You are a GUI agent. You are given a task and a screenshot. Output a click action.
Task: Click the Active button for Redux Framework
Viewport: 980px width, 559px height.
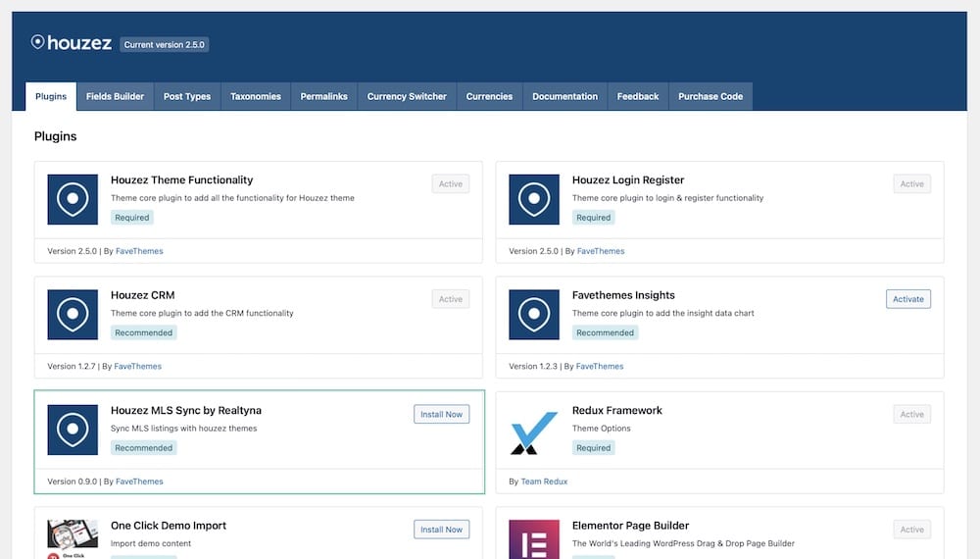click(911, 414)
